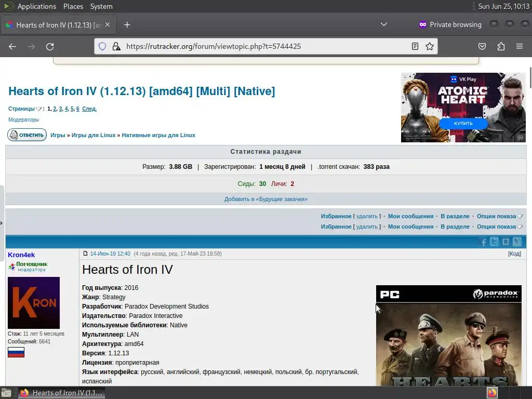Image resolution: width=532 pixels, height=399 pixels.
Task: Go to page 6 of the topic
Action: (x=78, y=109)
